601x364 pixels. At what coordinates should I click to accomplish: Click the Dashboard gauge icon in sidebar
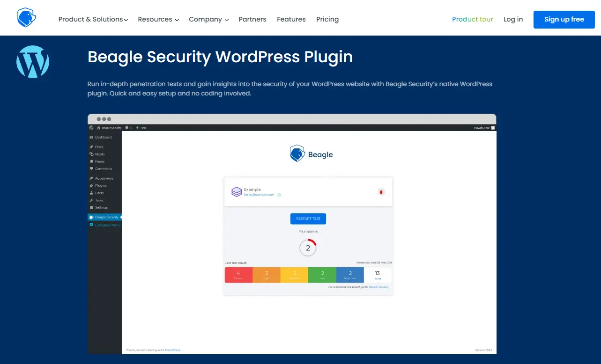pos(91,137)
